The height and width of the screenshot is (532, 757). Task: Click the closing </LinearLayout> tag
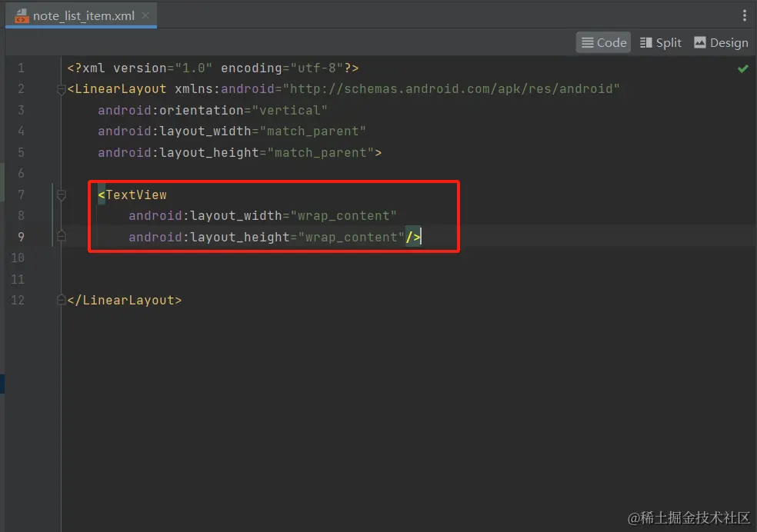[125, 300]
